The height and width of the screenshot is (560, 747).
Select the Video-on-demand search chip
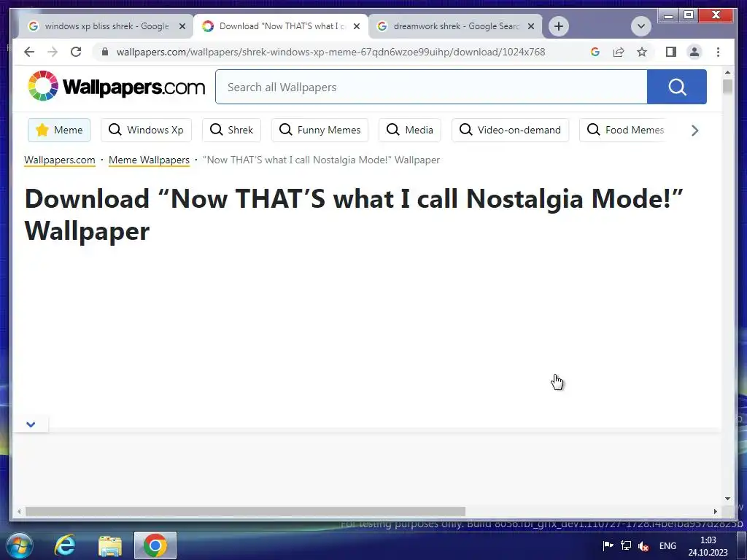510,130
